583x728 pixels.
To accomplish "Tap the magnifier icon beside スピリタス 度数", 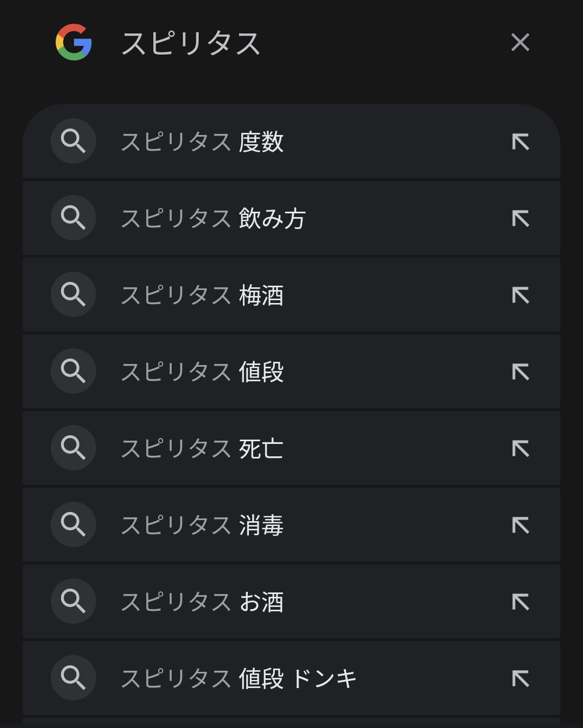I will pos(73,141).
